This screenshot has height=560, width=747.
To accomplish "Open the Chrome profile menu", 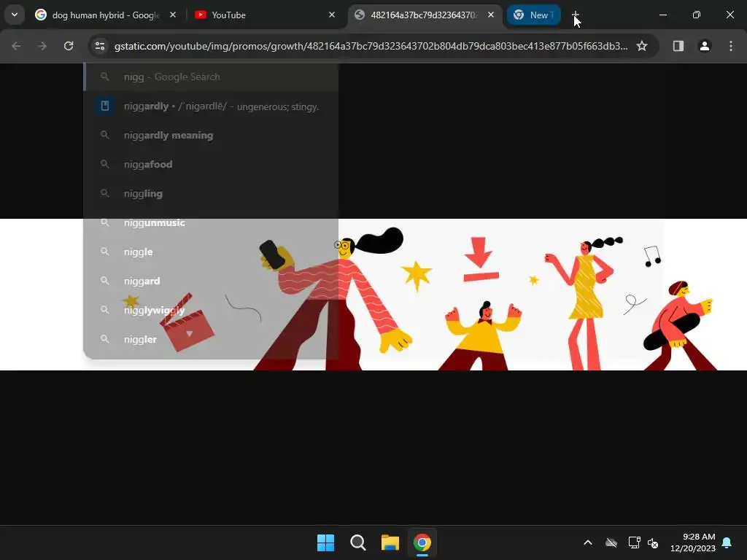I will pos(705,46).
